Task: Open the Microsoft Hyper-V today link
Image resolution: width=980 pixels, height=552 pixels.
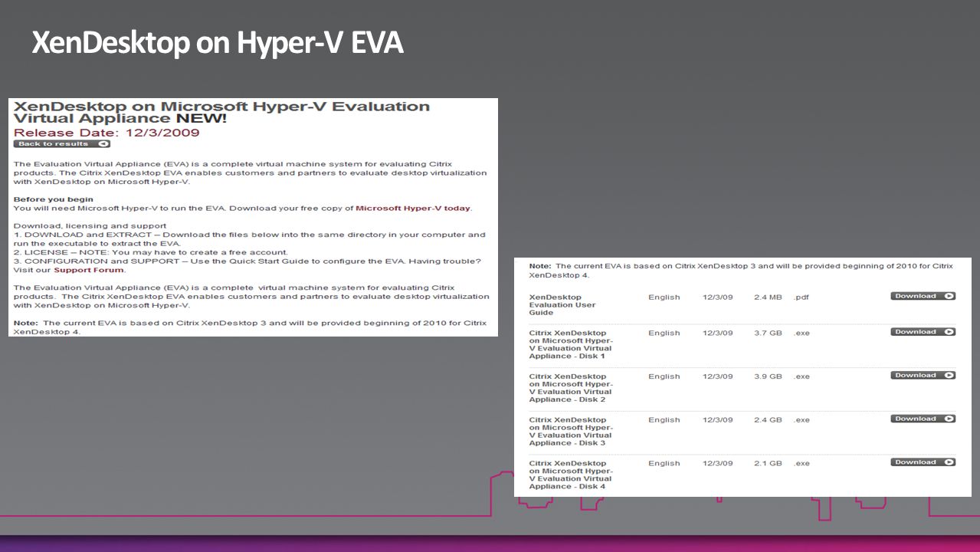Action: click(413, 209)
